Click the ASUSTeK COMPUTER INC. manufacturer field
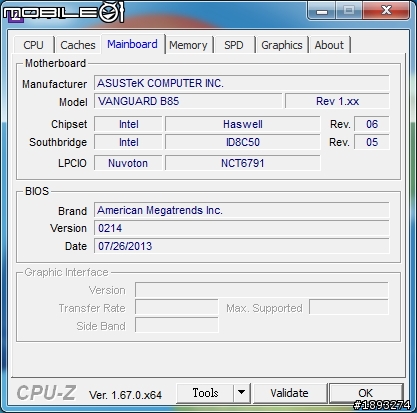The height and width of the screenshot is (413, 417). pos(242,83)
